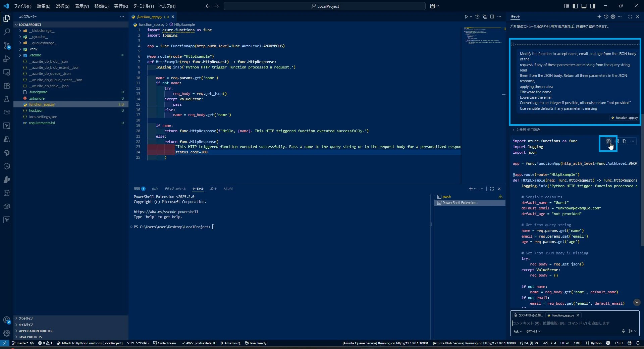
Task: Expand the 参照 使用済み references list
Action: pos(526,130)
